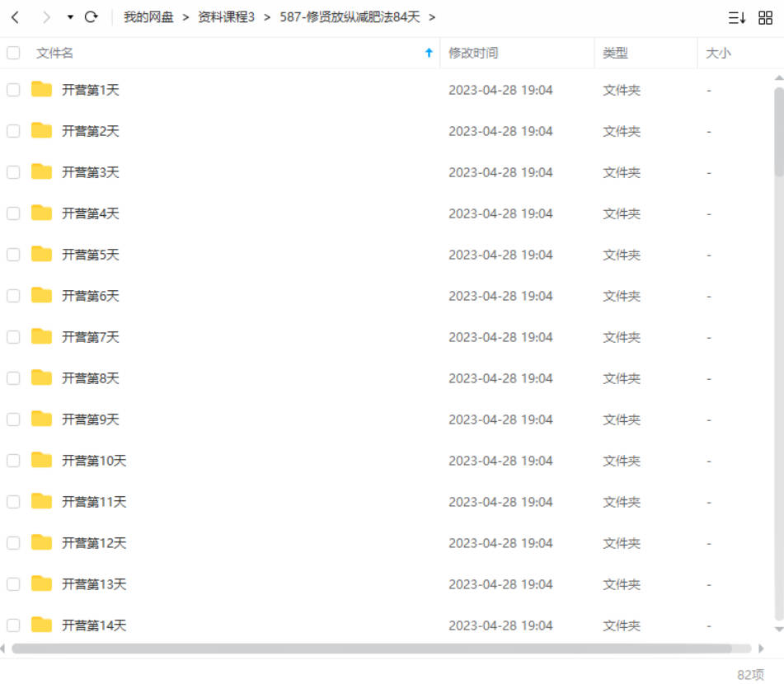784x684 pixels.
Task: Click the folder icon of 开营第2天
Action: pyautogui.click(x=41, y=130)
